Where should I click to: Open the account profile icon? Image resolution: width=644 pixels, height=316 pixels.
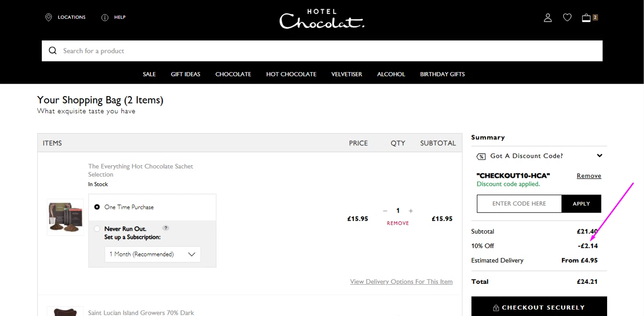[548, 18]
